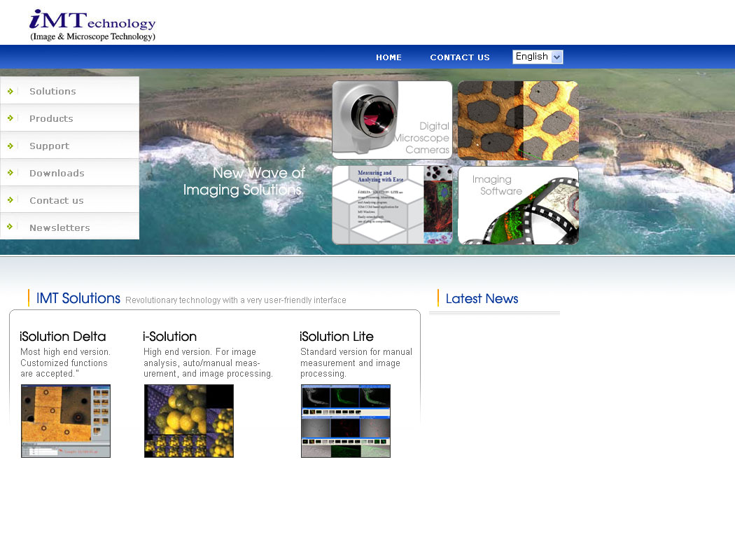The image size is (735, 560).
Task: Open the iSolution Delta title link
Action: [63, 337]
